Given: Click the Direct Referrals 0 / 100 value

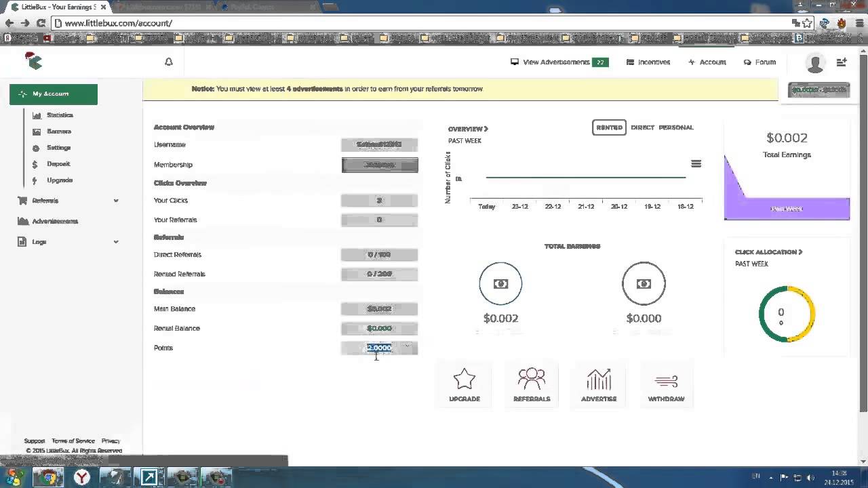Looking at the screenshot, I should click(380, 255).
